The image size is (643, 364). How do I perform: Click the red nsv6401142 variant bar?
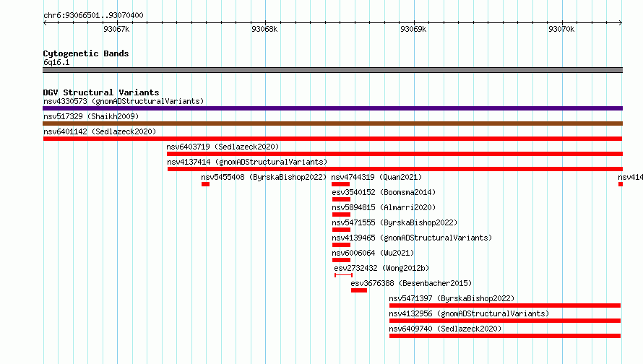pos(332,139)
